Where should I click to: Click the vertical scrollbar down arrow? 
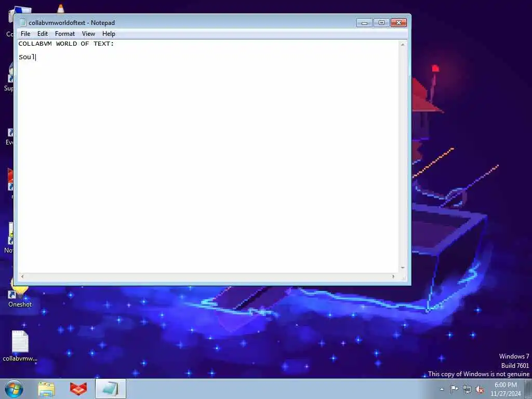(x=403, y=268)
